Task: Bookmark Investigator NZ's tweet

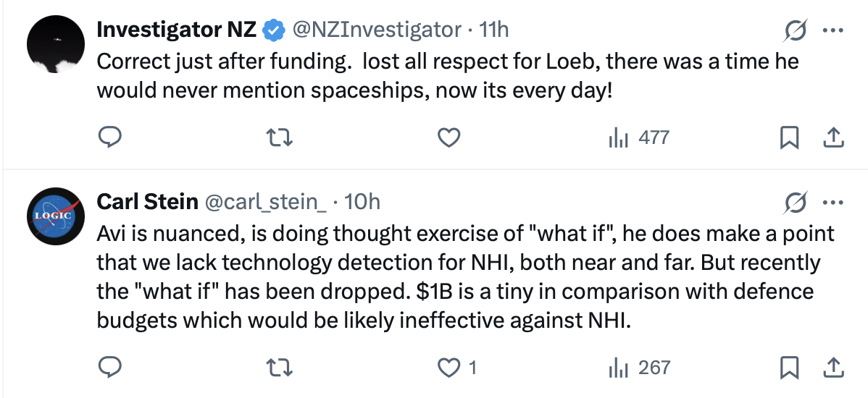Action: [788, 137]
